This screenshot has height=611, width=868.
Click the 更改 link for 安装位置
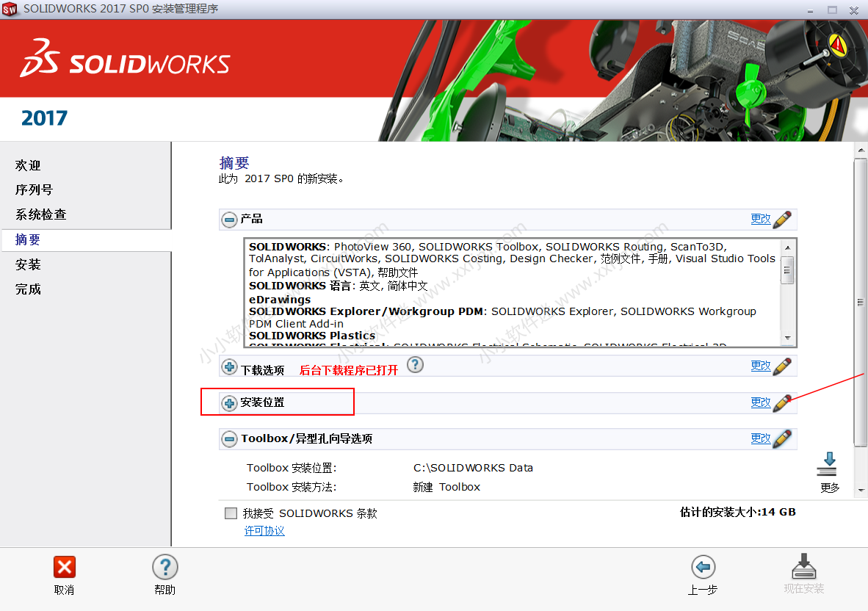760,402
